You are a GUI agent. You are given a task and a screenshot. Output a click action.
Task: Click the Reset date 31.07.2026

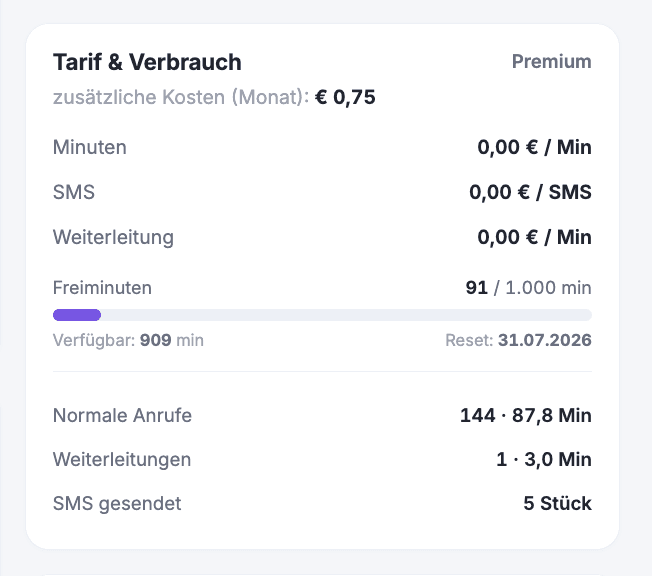(x=545, y=340)
